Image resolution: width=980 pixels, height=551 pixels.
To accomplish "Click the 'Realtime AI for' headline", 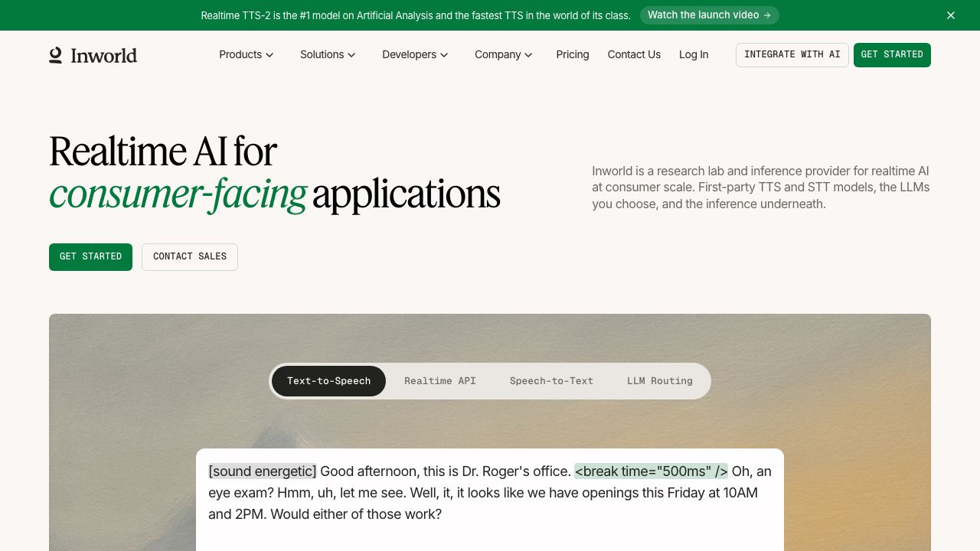I will [163, 152].
